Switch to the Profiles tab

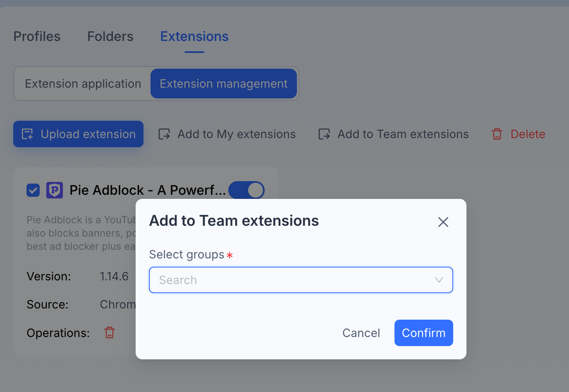click(x=37, y=36)
